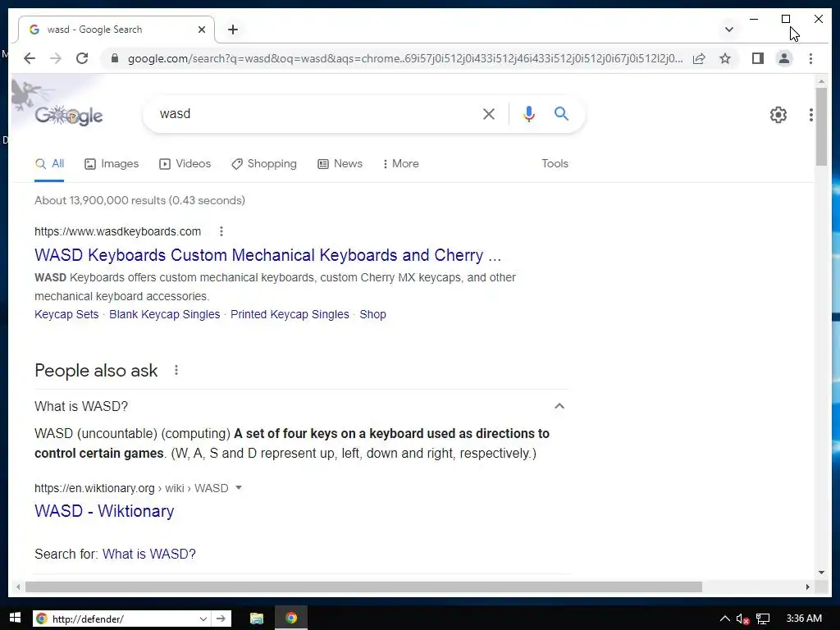Show hidden system tray icons

724,619
